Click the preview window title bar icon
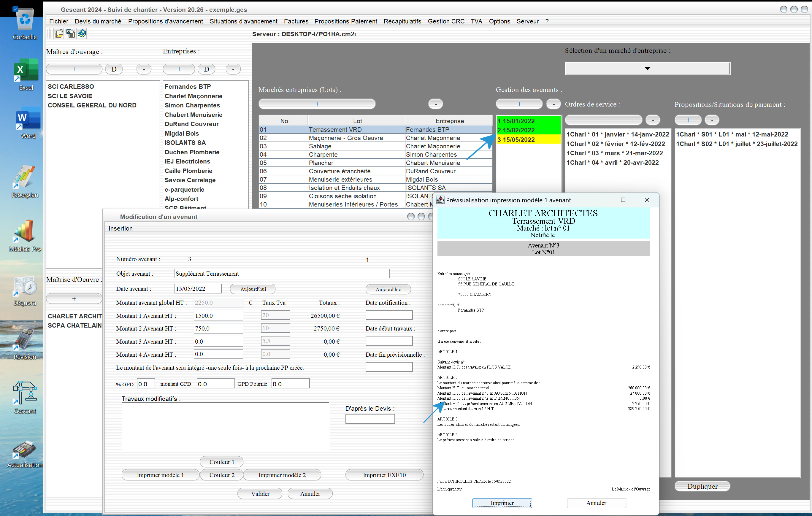Image resolution: width=812 pixels, height=516 pixels. [x=440, y=200]
